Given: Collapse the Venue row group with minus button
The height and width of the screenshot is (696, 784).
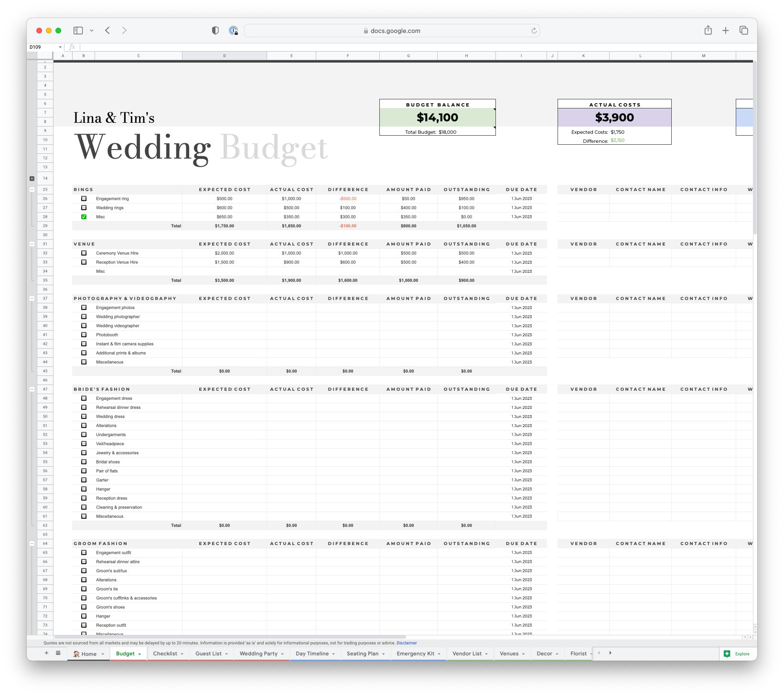Looking at the screenshot, I should pos(32,244).
